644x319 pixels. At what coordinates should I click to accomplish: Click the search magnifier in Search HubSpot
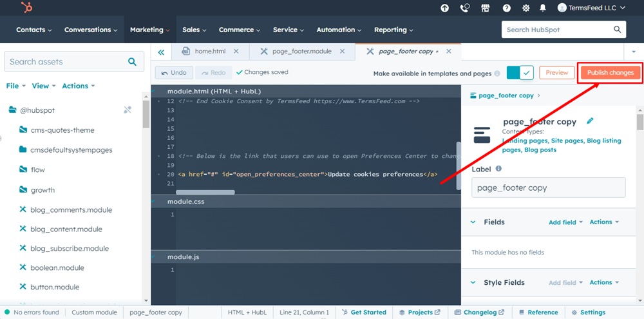pos(618,30)
